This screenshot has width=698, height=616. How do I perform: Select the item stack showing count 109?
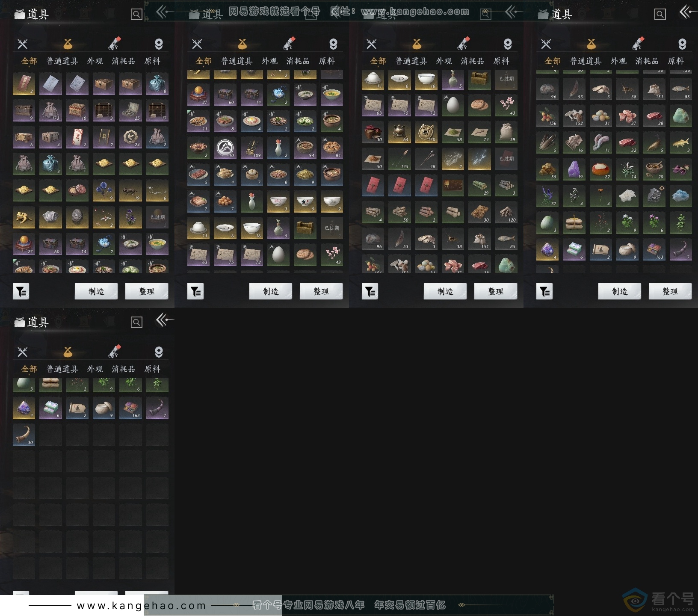click(252, 148)
